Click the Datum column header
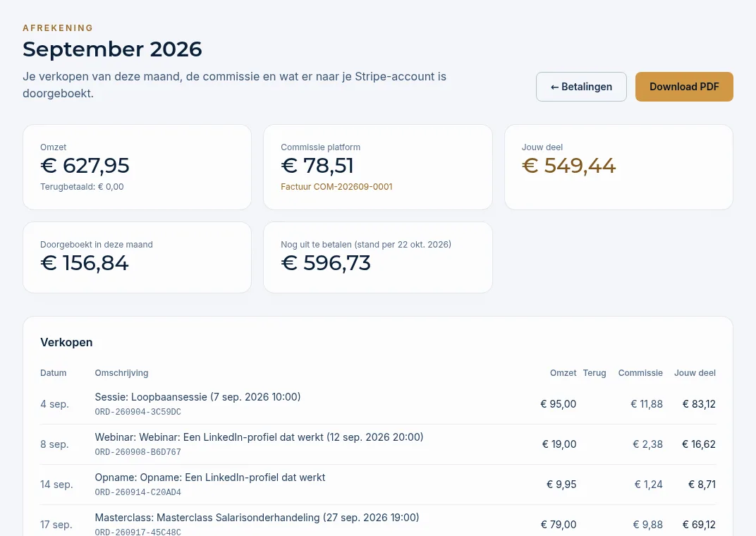756x536 pixels. [x=54, y=372]
